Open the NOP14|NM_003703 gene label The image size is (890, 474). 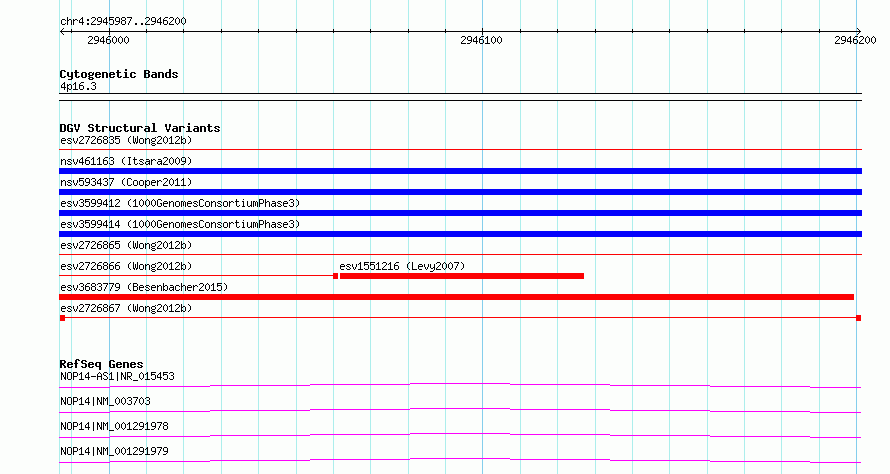[106, 401]
